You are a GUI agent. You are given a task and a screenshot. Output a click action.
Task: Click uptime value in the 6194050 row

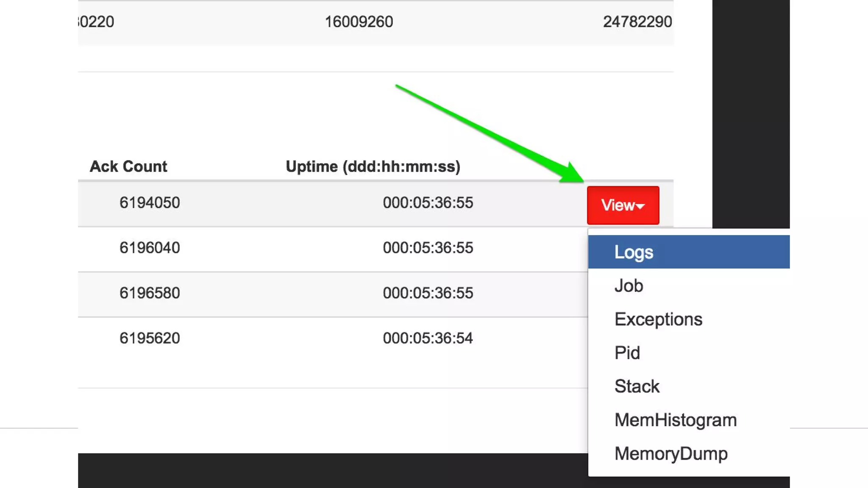(x=428, y=202)
